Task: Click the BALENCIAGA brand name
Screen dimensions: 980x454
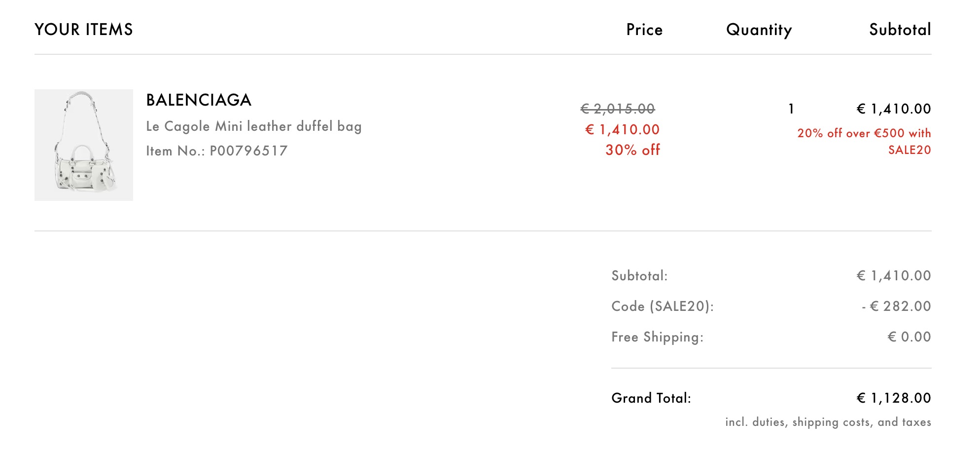Action: (x=199, y=100)
